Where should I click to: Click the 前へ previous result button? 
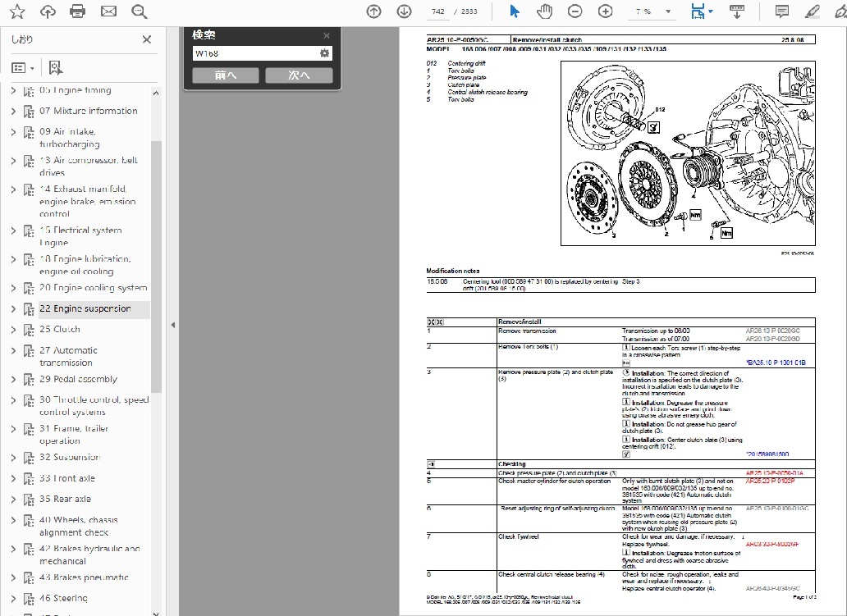pos(225,75)
